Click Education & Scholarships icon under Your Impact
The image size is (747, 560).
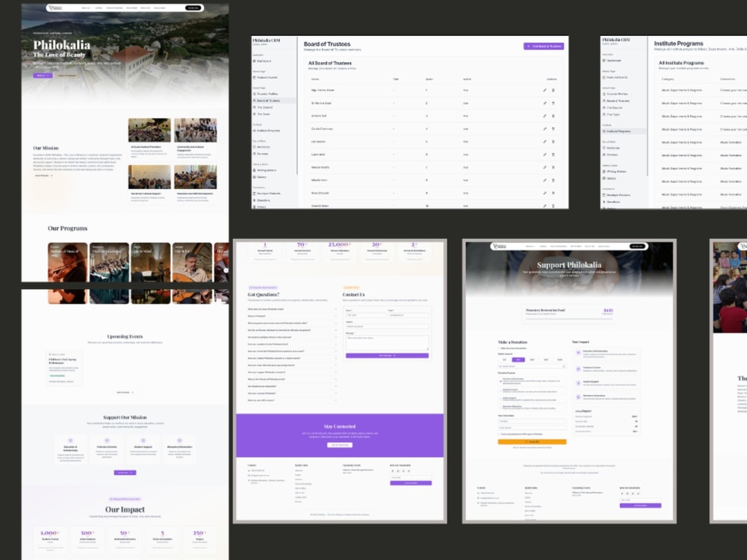[578, 353]
